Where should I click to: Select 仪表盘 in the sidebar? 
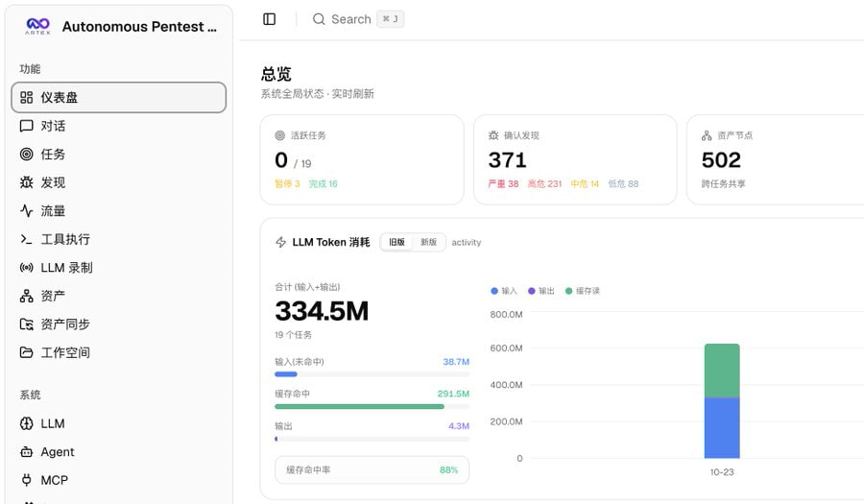118,98
